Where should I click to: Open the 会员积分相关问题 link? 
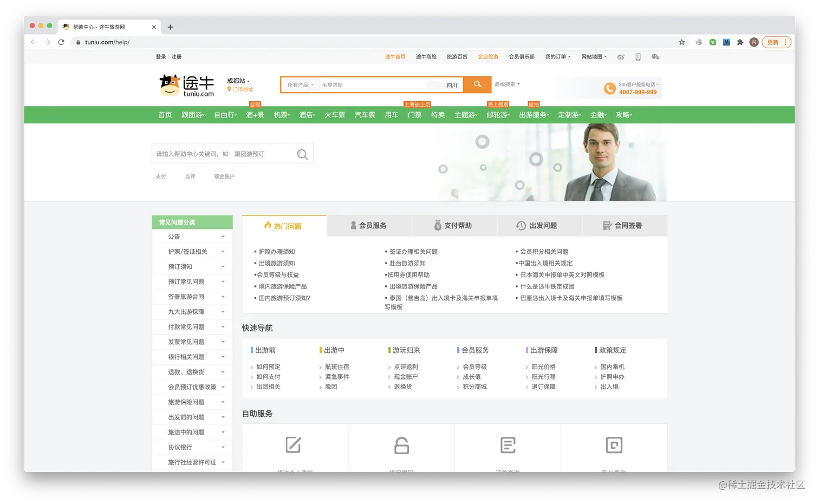click(x=544, y=252)
